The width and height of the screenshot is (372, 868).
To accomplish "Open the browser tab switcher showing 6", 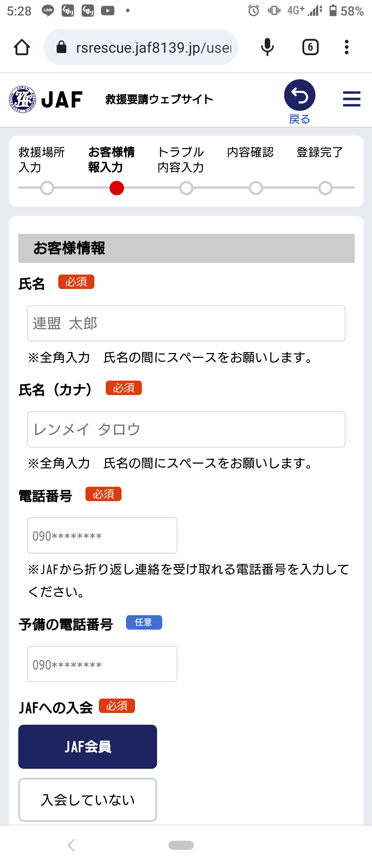I will point(310,47).
